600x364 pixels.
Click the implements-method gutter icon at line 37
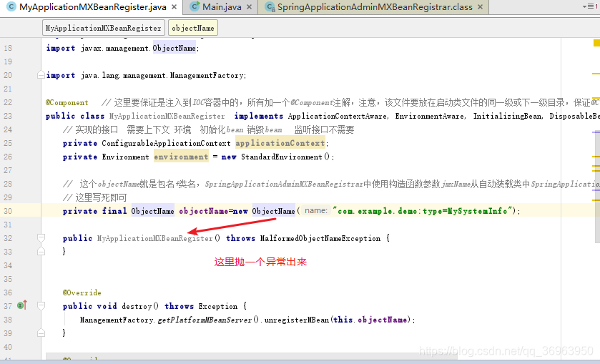click(x=22, y=305)
